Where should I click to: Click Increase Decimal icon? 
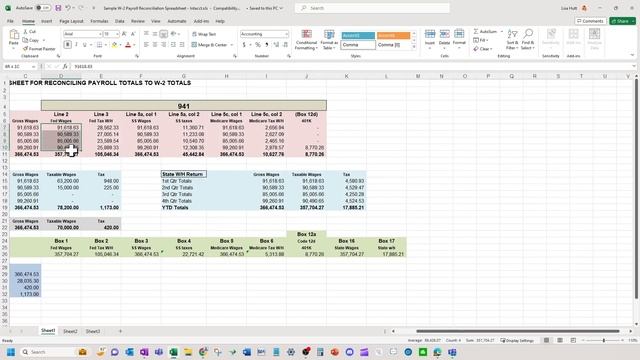tap(276, 45)
